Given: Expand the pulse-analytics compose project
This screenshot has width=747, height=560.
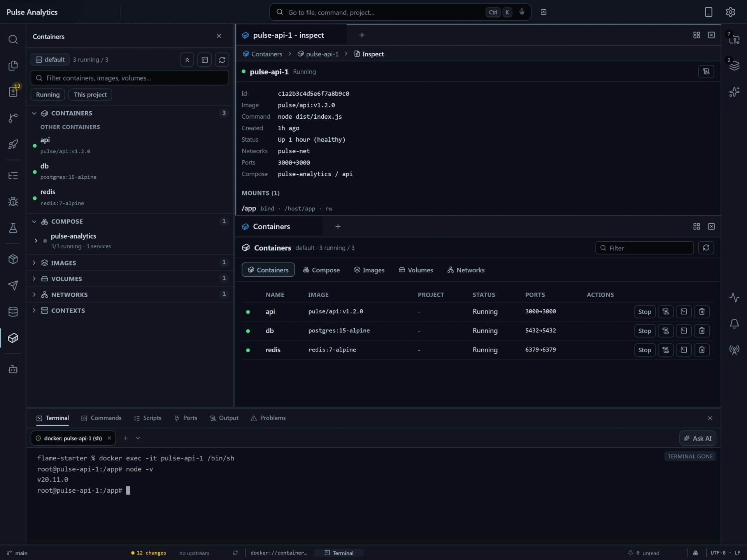Looking at the screenshot, I should point(36,241).
